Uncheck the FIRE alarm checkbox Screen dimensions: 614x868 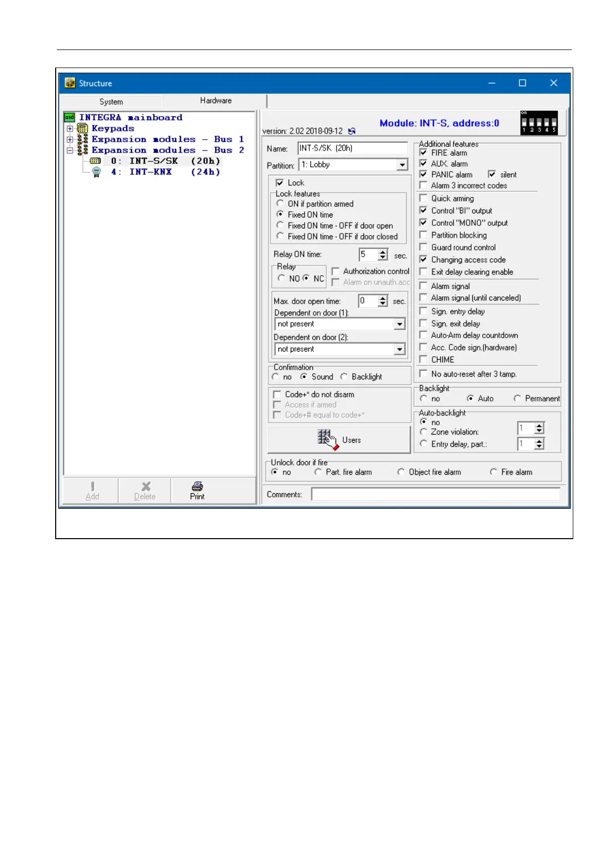(x=423, y=153)
